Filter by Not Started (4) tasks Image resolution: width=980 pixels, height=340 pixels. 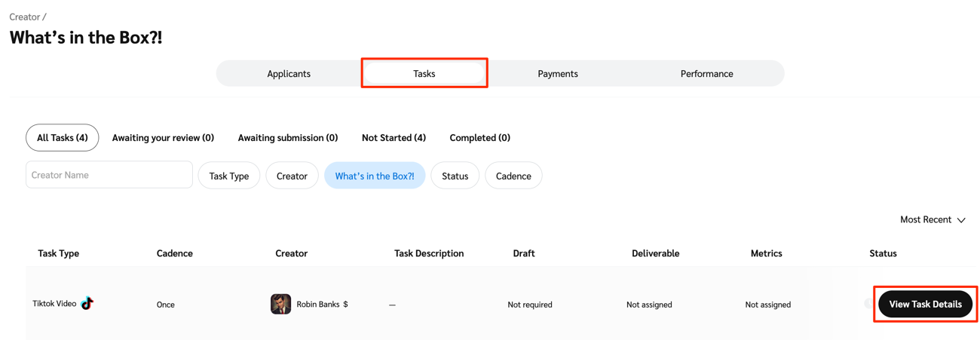pyautogui.click(x=394, y=138)
